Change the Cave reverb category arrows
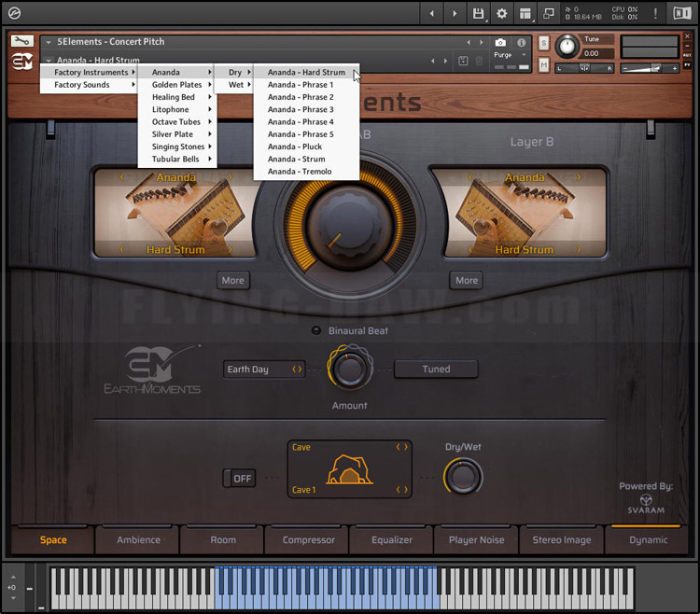The height and width of the screenshot is (614, 700). [x=402, y=447]
